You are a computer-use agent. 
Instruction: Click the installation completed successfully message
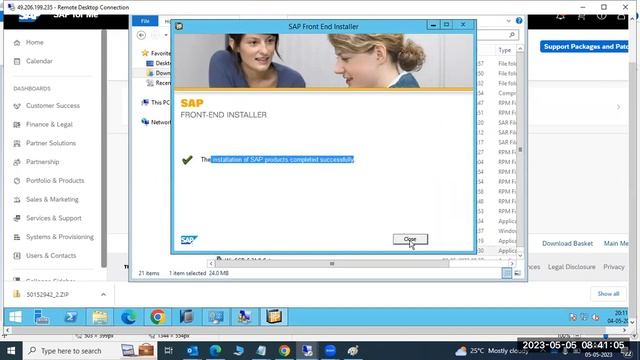click(x=278, y=160)
